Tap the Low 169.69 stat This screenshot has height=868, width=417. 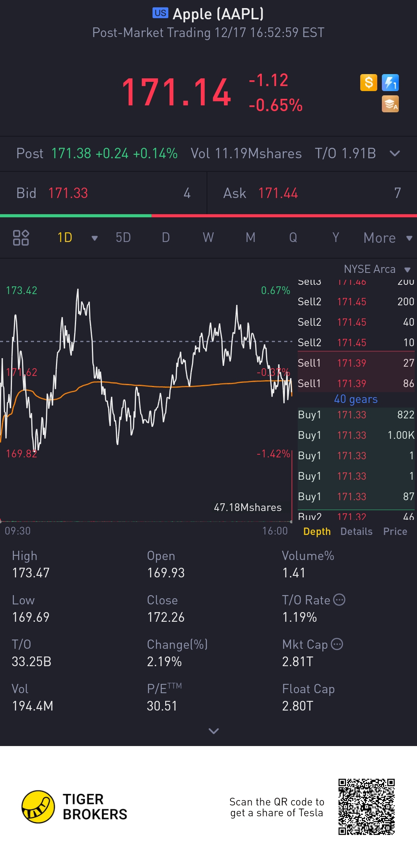(x=31, y=609)
